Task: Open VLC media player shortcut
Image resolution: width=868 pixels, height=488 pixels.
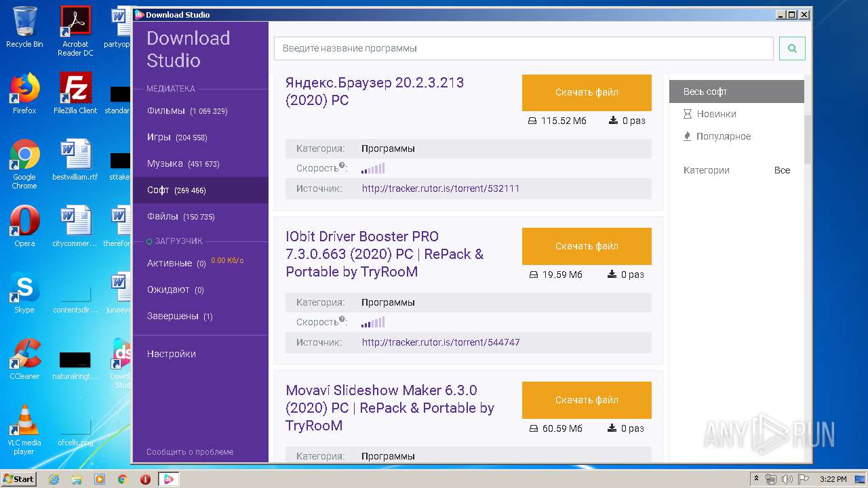Action: point(24,429)
